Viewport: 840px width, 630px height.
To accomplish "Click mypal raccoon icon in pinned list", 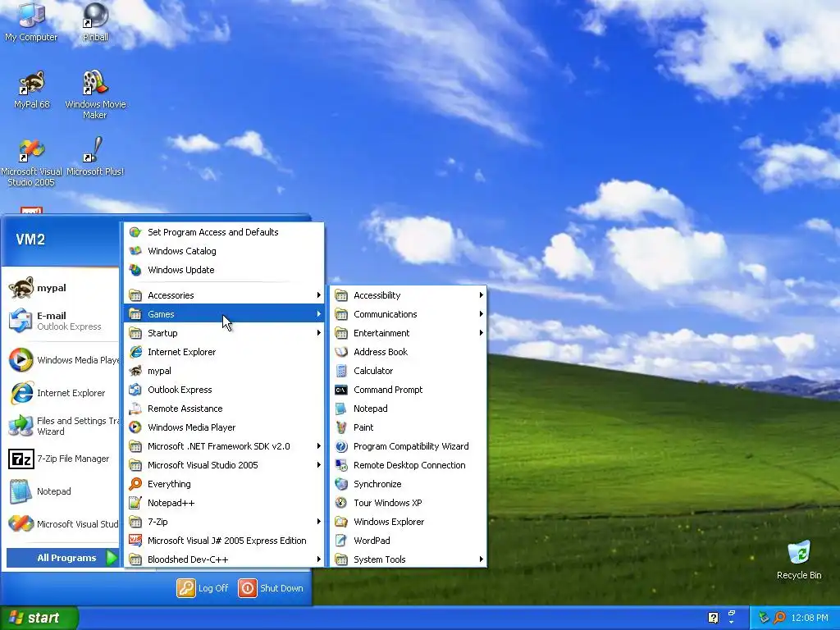I will click(x=21, y=288).
